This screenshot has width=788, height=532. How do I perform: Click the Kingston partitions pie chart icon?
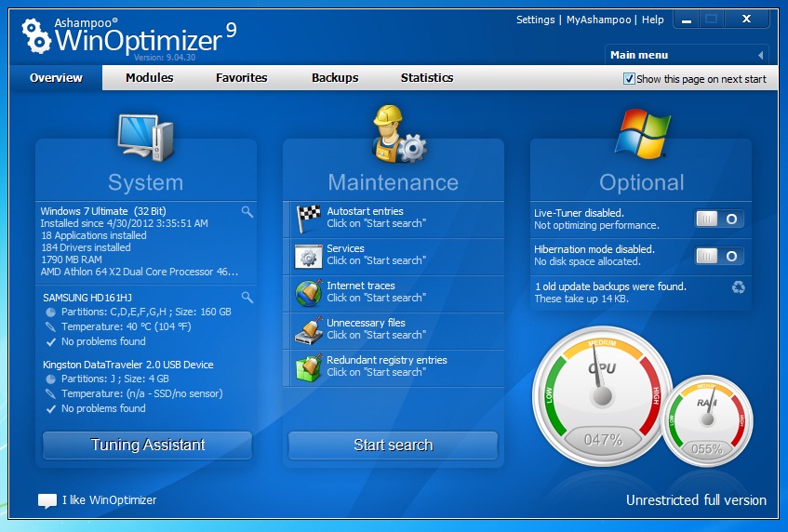(x=51, y=379)
